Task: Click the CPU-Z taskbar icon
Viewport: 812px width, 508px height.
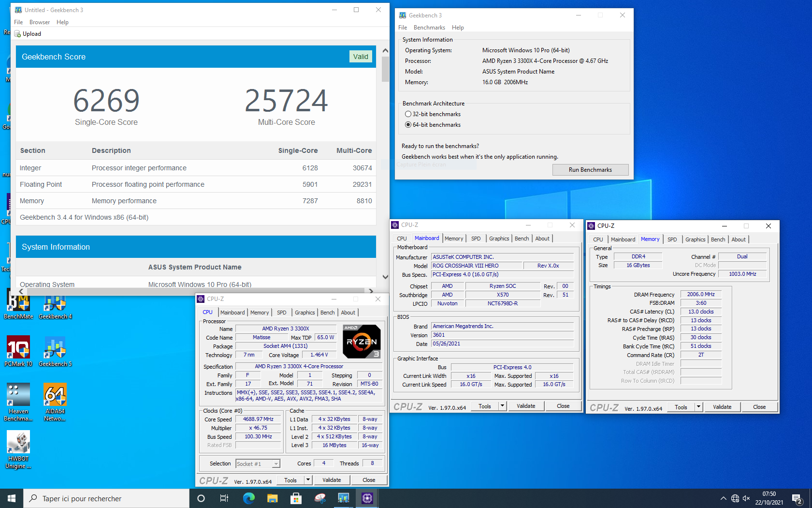Action: tap(367, 498)
